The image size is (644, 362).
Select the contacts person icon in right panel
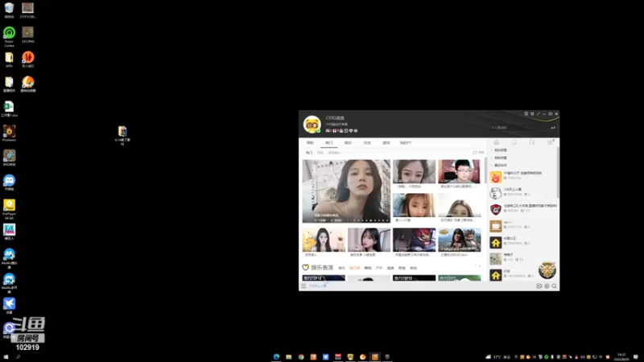click(532, 142)
